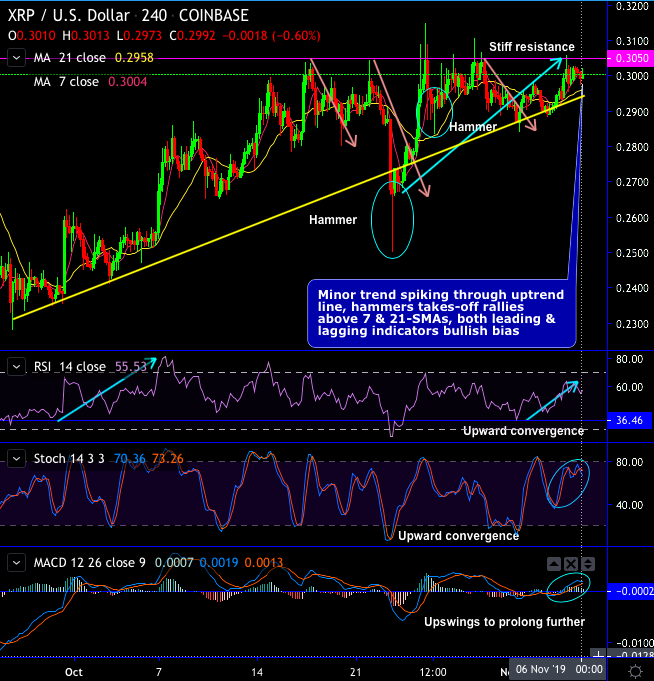This screenshot has height=681, width=654.
Task: Click the MACD 12 26 close 9 label
Action: coord(89,563)
